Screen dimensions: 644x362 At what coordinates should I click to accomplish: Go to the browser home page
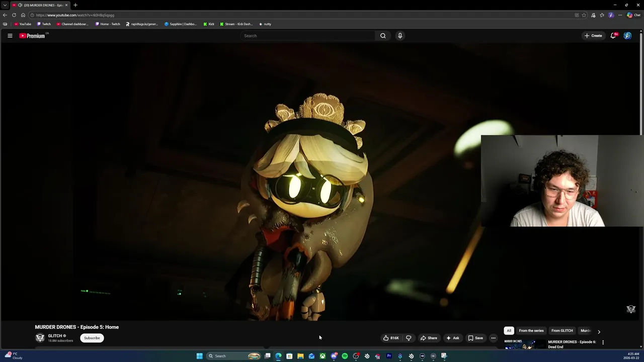click(23, 15)
